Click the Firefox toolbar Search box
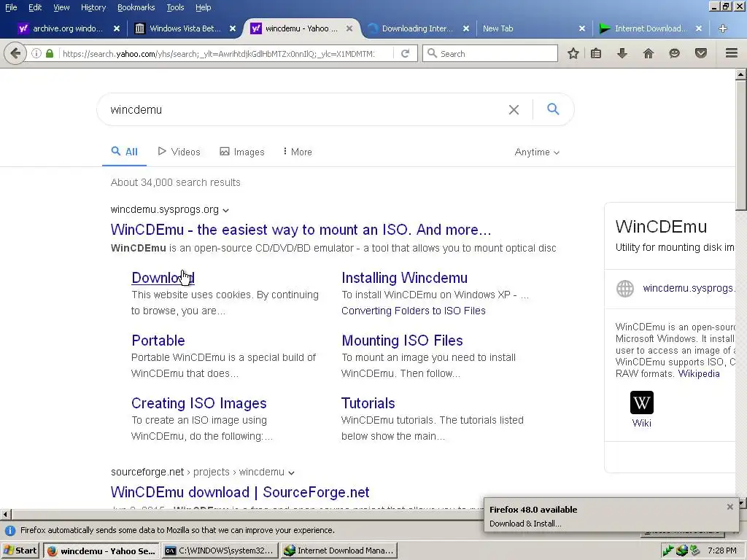 (490, 53)
